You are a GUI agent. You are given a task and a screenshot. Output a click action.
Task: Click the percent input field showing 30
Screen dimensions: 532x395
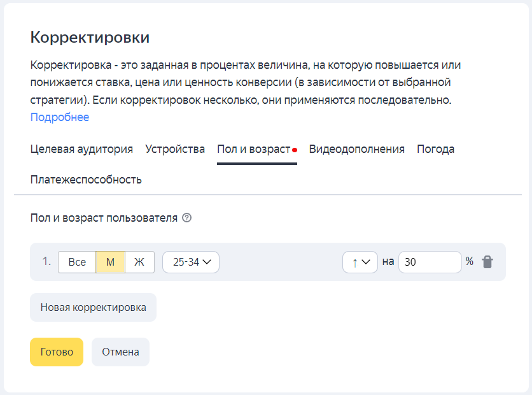tap(430, 262)
